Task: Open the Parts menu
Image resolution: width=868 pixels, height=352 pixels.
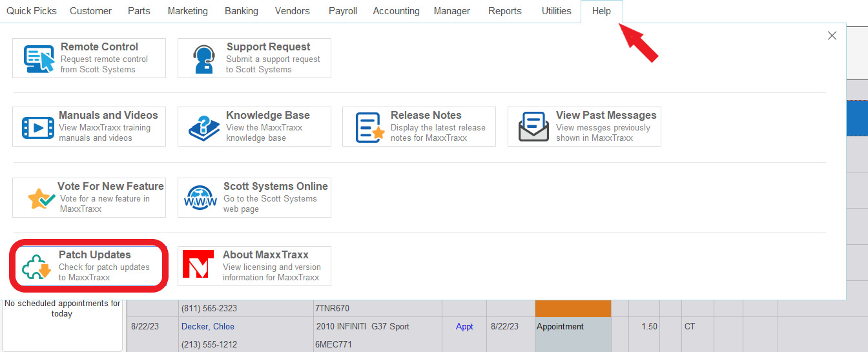Action: point(139,11)
